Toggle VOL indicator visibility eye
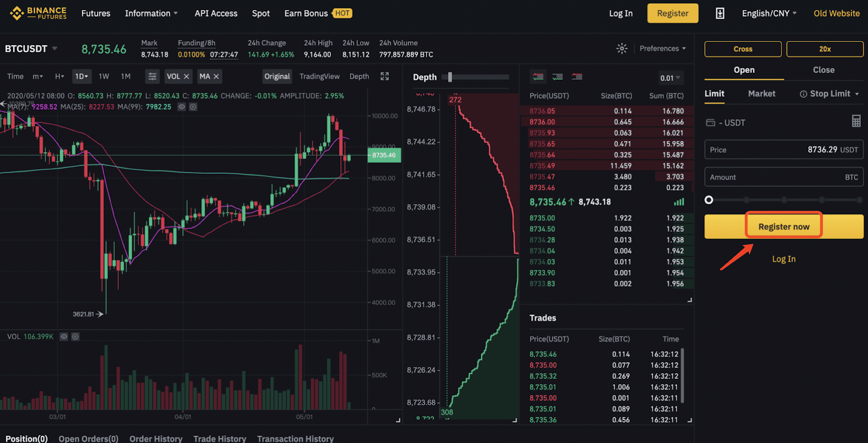Viewport: 868px width, 443px height. point(64,337)
